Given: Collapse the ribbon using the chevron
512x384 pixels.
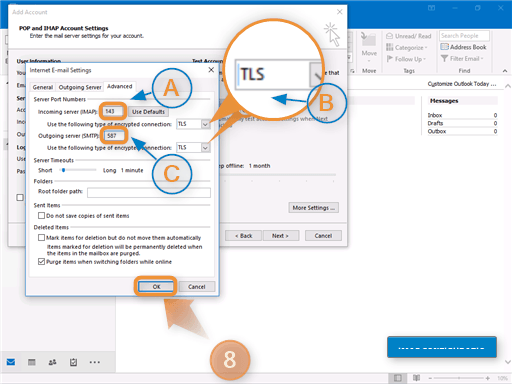Looking at the screenshot, I should tap(505, 71).
